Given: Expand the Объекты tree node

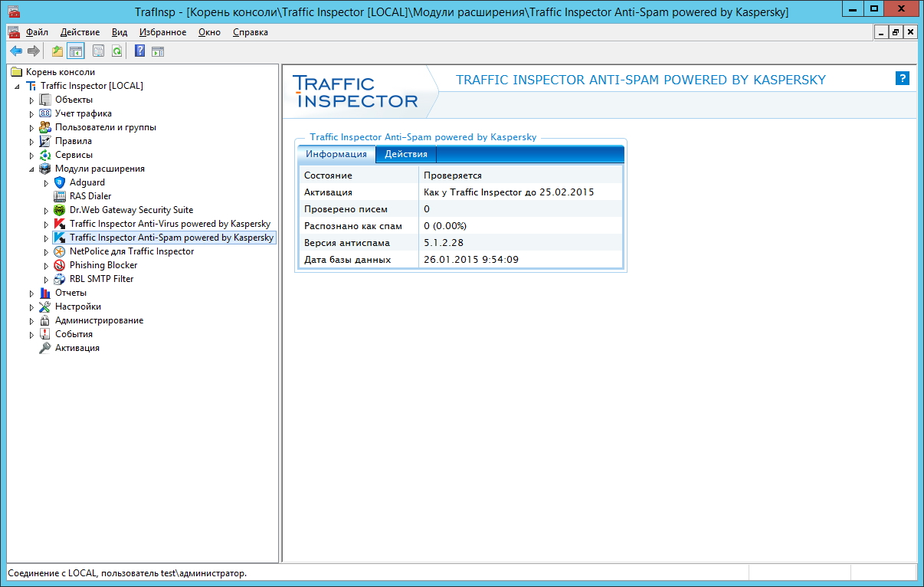Looking at the screenshot, I should tap(32, 100).
